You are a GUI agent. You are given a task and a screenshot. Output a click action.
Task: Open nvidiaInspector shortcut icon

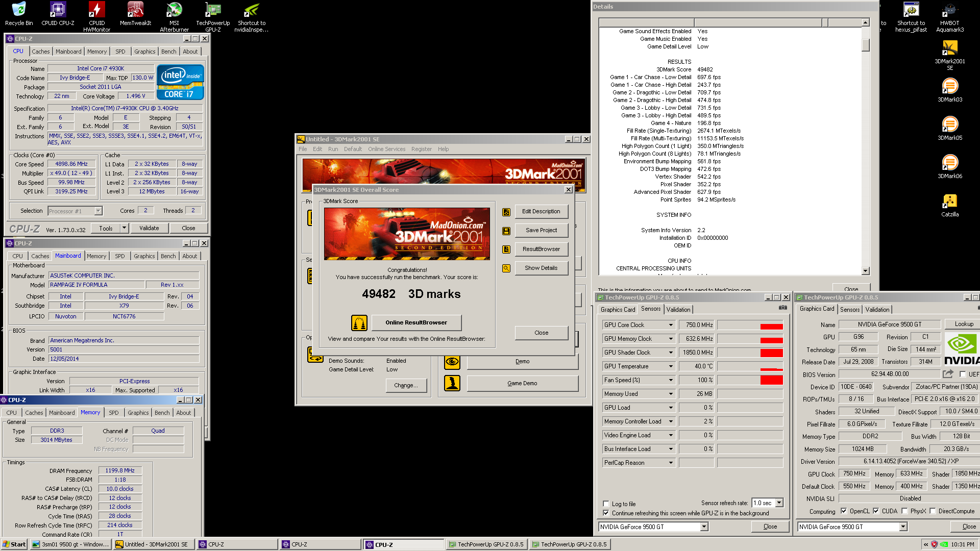252,17
